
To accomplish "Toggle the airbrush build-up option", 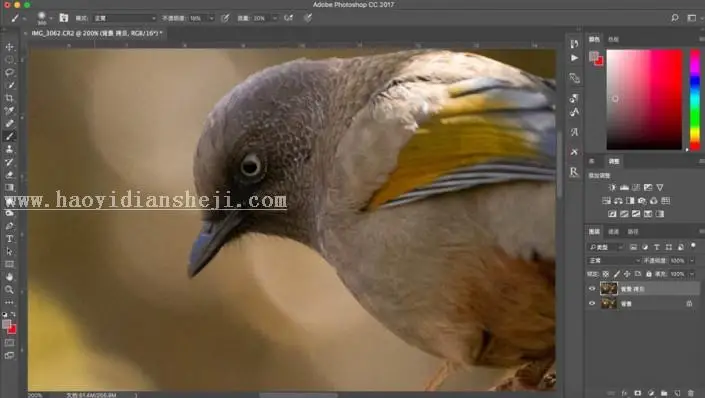I will point(288,18).
